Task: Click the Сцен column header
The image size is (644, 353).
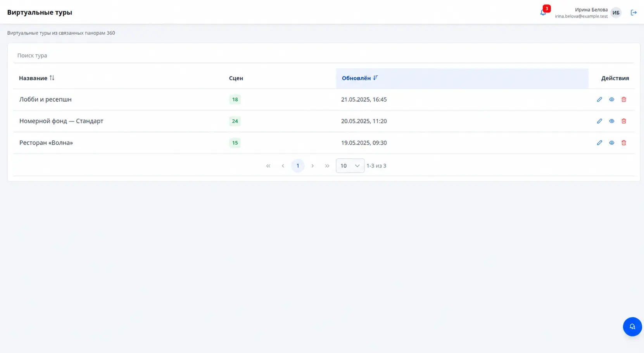Action: 236,78
